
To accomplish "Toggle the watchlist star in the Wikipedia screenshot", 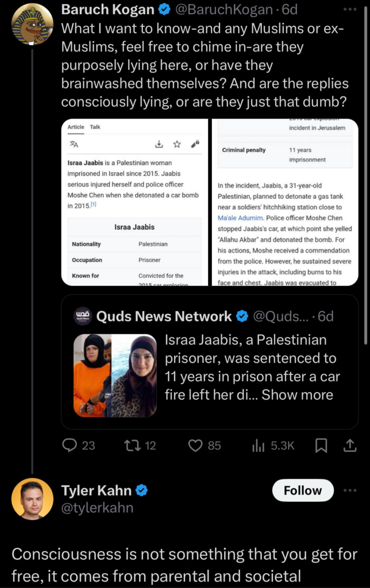I will point(177,143).
